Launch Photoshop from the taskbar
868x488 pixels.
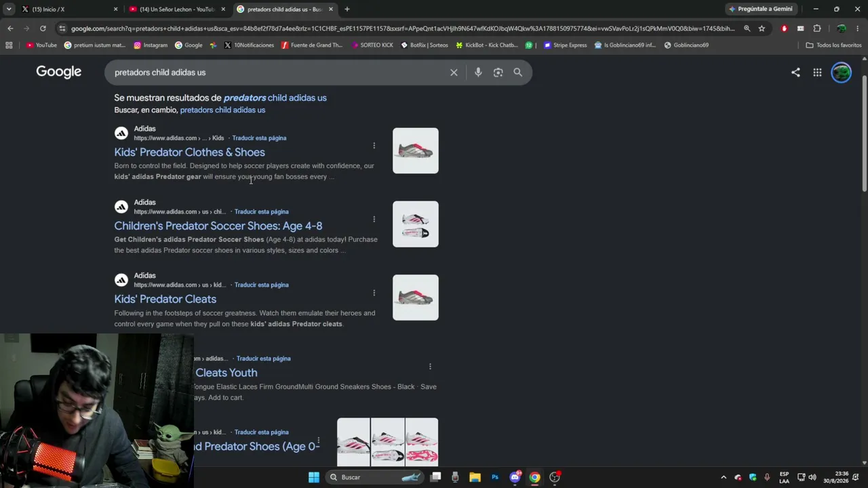[495, 477]
